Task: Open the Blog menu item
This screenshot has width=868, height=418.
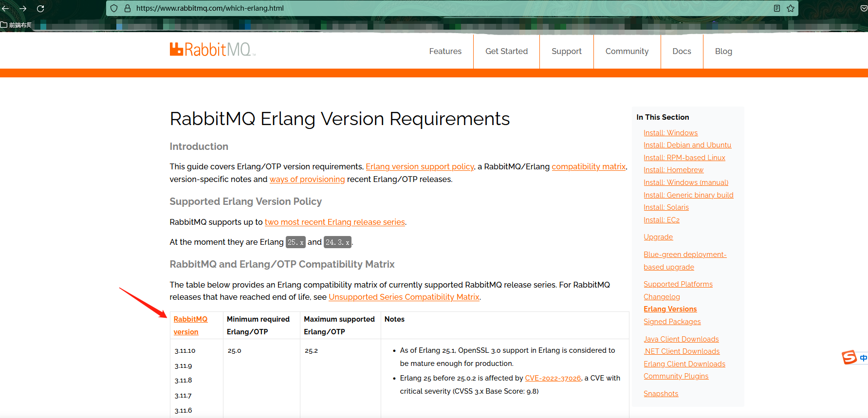Action: coord(723,51)
